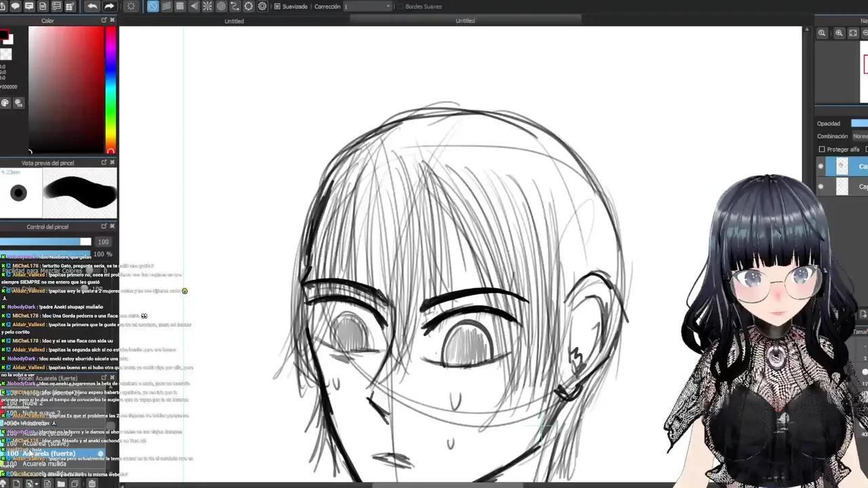Image resolution: width=868 pixels, height=488 pixels.
Task: Duplicate the selected brush
Action: click(x=75, y=483)
